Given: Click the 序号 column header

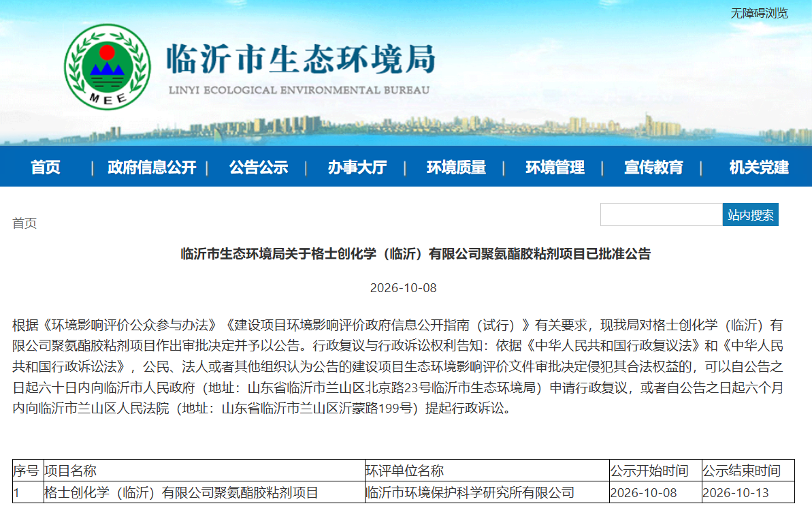Looking at the screenshot, I should (x=28, y=471).
